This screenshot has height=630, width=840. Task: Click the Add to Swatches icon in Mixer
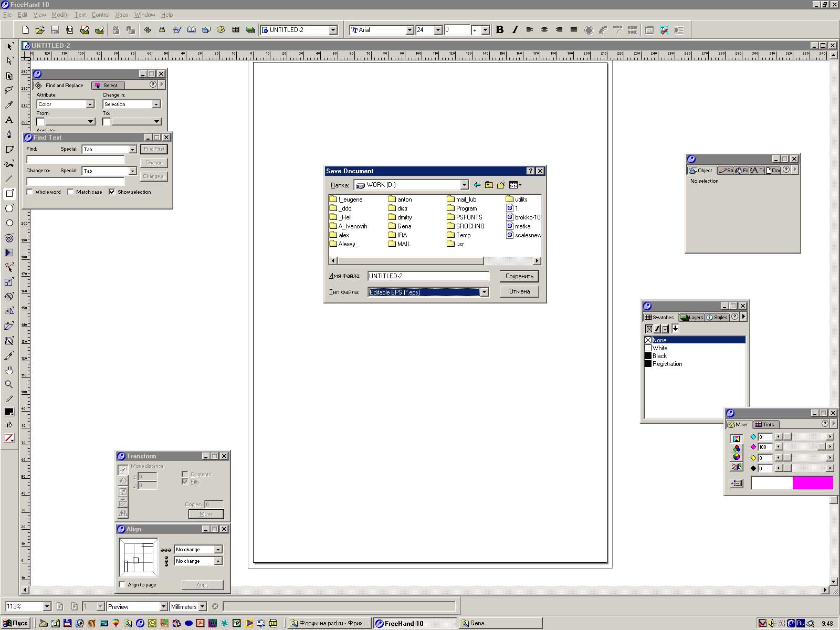point(737,484)
